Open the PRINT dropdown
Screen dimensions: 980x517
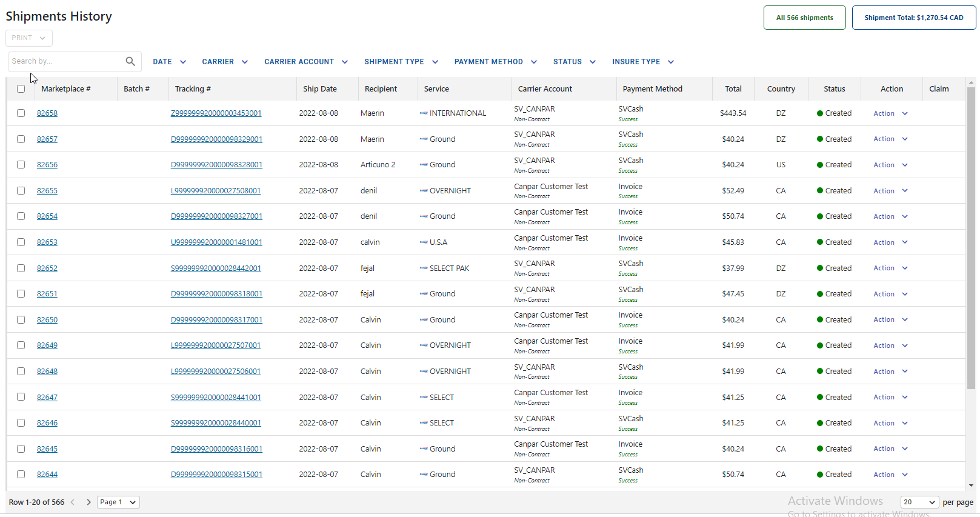(29, 38)
